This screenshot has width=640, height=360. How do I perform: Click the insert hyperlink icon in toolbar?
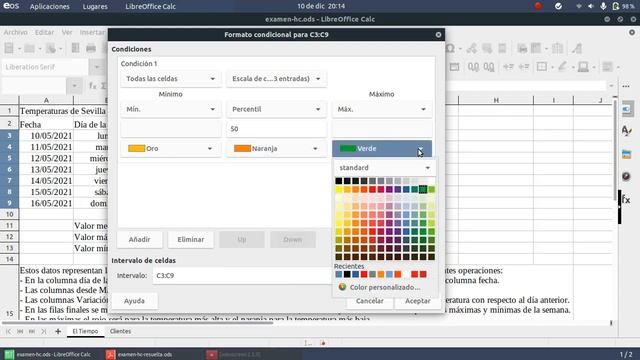pyautogui.click(x=471, y=49)
